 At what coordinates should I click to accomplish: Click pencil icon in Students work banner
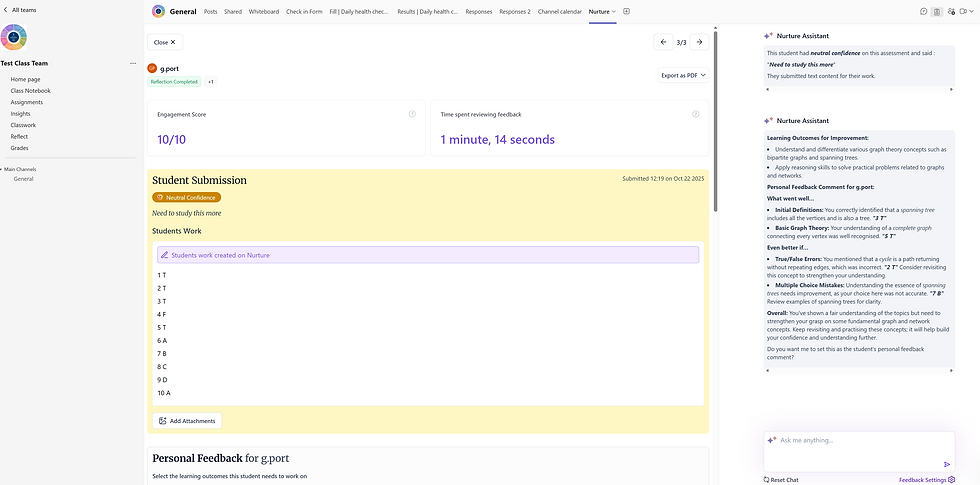pos(164,255)
